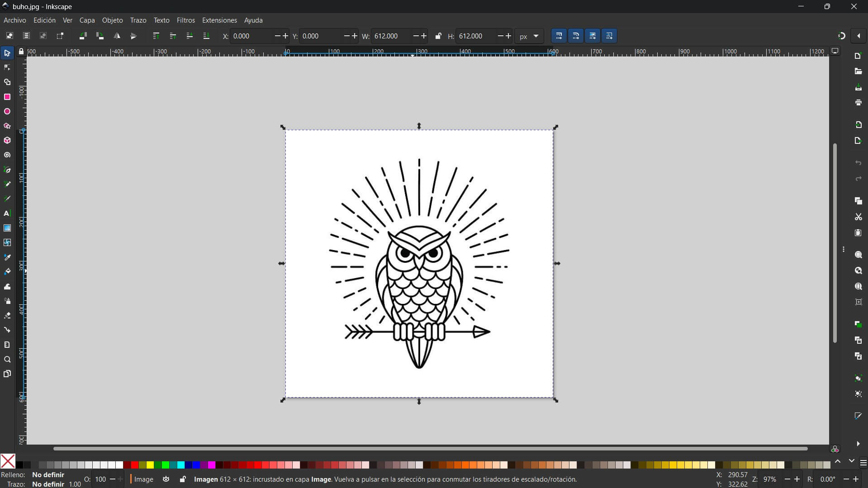Click the print document icon
Screen dimensions: 868x488
[x=858, y=103]
